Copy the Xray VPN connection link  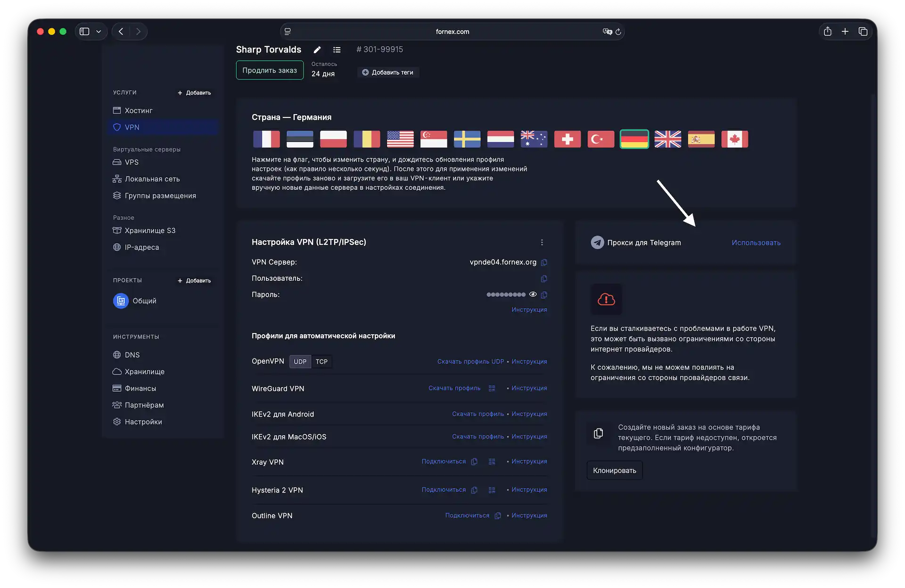(x=474, y=462)
